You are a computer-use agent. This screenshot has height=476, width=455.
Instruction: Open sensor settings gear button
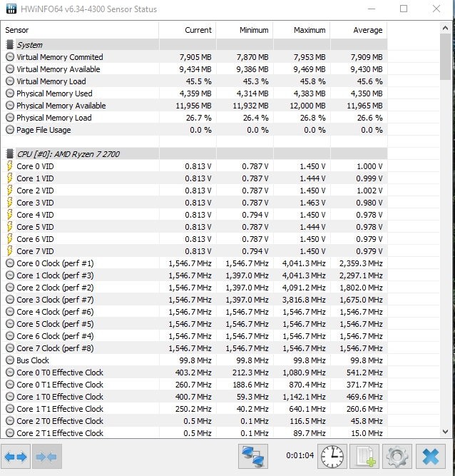click(x=397, y=457)
